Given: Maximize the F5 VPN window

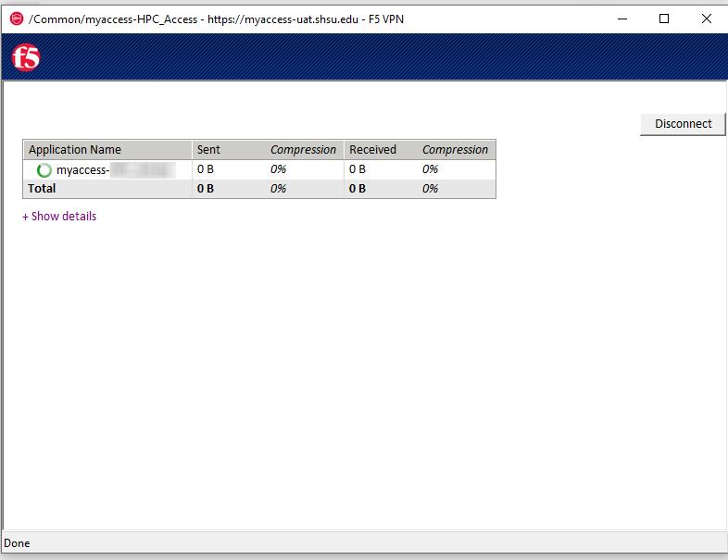Looking at the screenshot, I should pos(664,19).
